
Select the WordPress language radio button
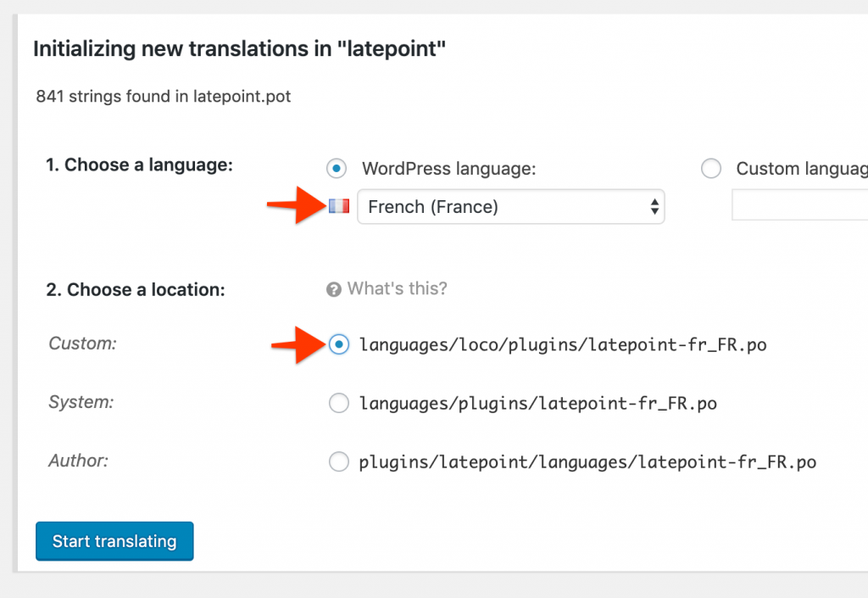[337, 168]
